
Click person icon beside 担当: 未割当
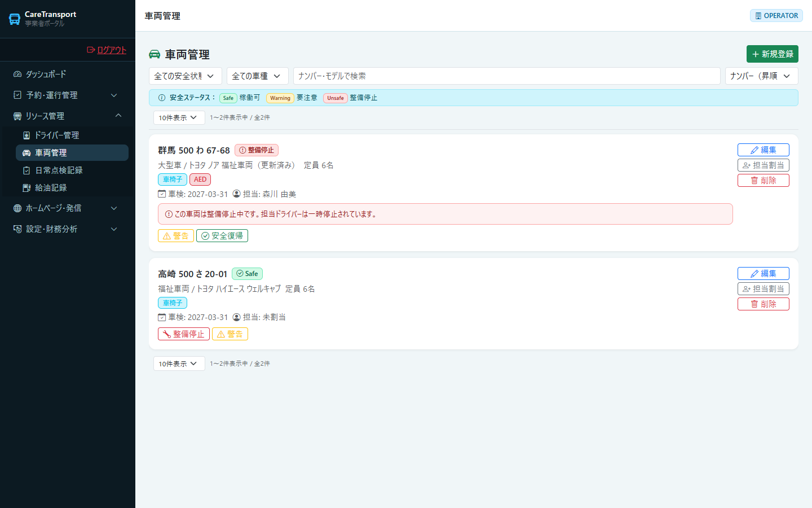point(237,317)
